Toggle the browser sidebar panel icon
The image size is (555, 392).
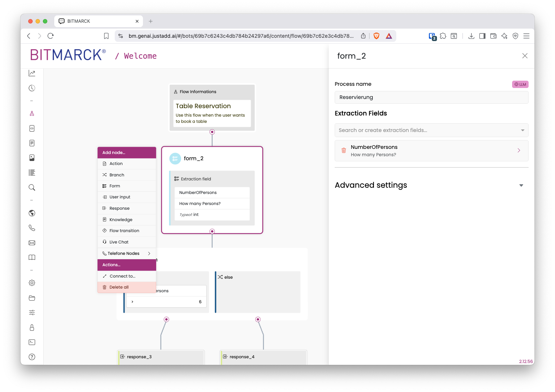pos(482,36)
